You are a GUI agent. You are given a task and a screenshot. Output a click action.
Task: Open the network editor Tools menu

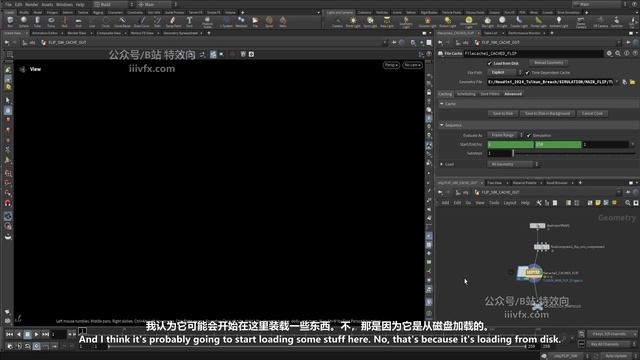click(494, 203)
